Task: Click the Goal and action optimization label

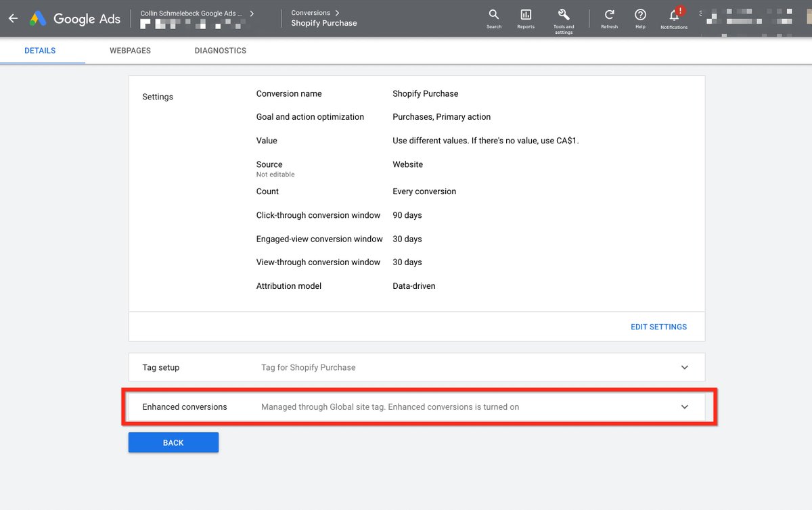Action: point(310,117)
